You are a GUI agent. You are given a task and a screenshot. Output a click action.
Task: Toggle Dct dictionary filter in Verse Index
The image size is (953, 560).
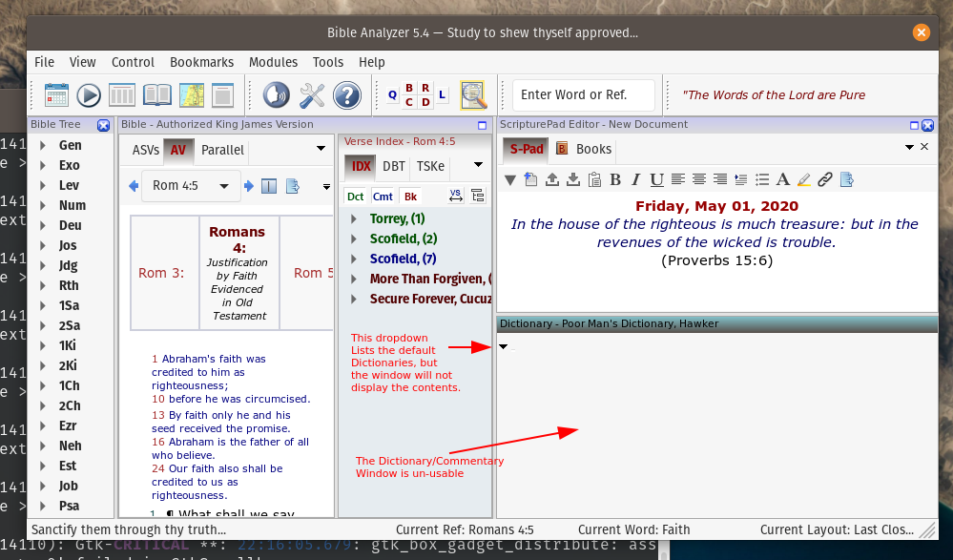point(356,197)
